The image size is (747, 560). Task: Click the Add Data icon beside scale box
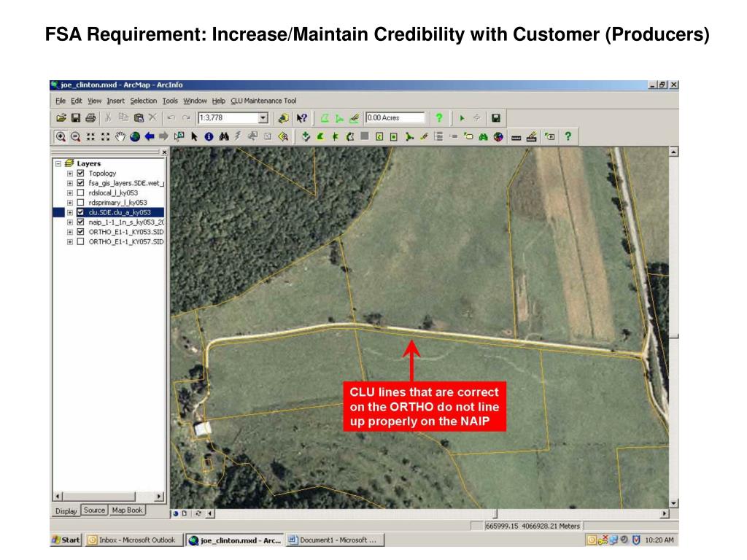tap(284, 118)
